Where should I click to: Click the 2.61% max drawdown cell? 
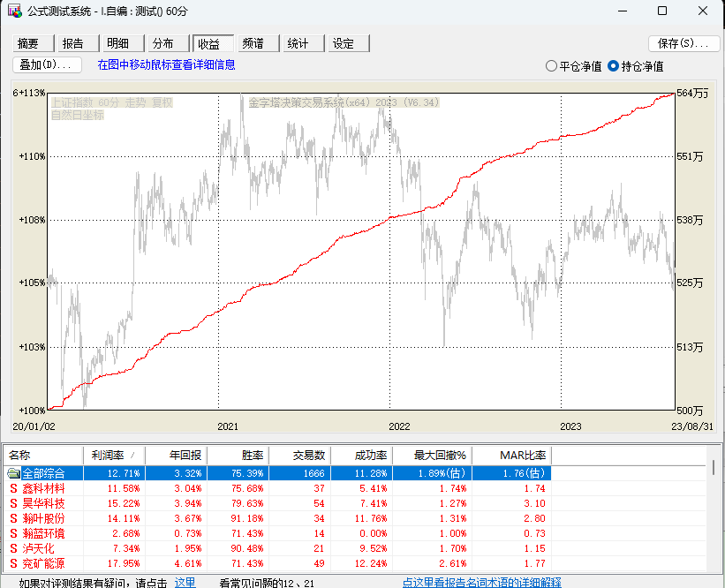[x=453, y=563]
